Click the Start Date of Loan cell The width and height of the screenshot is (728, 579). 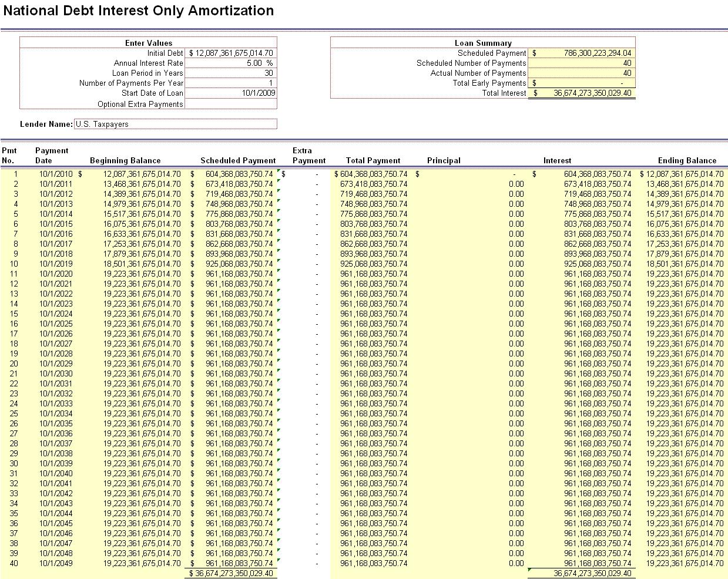coord(231,93)
